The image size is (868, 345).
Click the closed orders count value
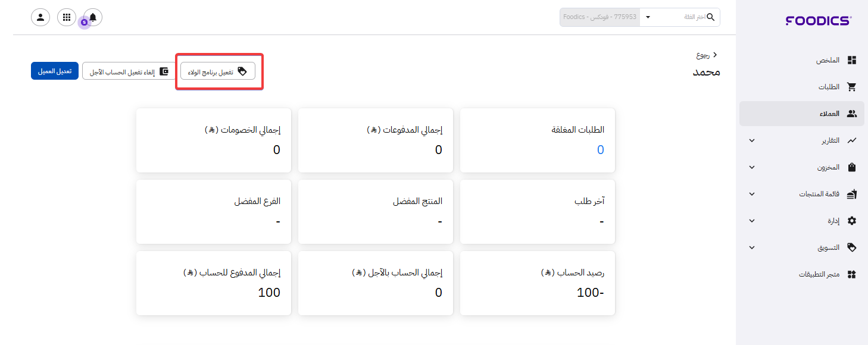[x=600, y=150]
